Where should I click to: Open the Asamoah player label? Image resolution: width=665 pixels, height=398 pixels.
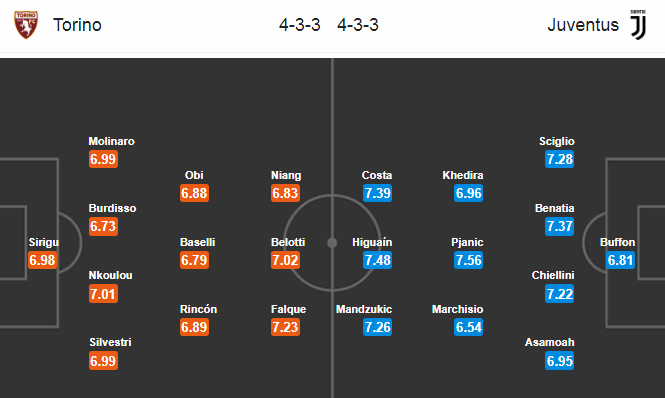click(x=550, y=342)
